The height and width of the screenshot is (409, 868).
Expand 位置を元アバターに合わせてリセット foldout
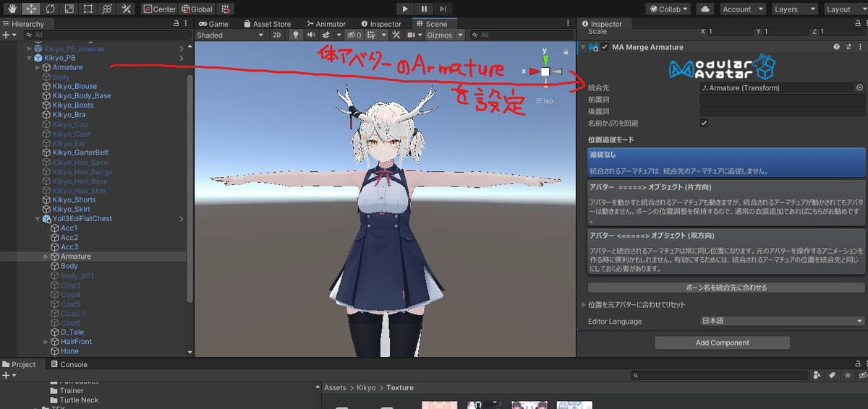584,304
